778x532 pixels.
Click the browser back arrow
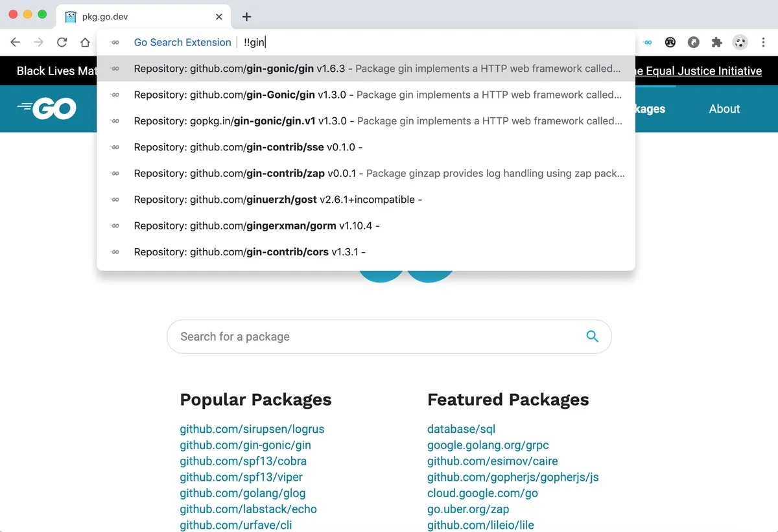(x=16, y=42)
